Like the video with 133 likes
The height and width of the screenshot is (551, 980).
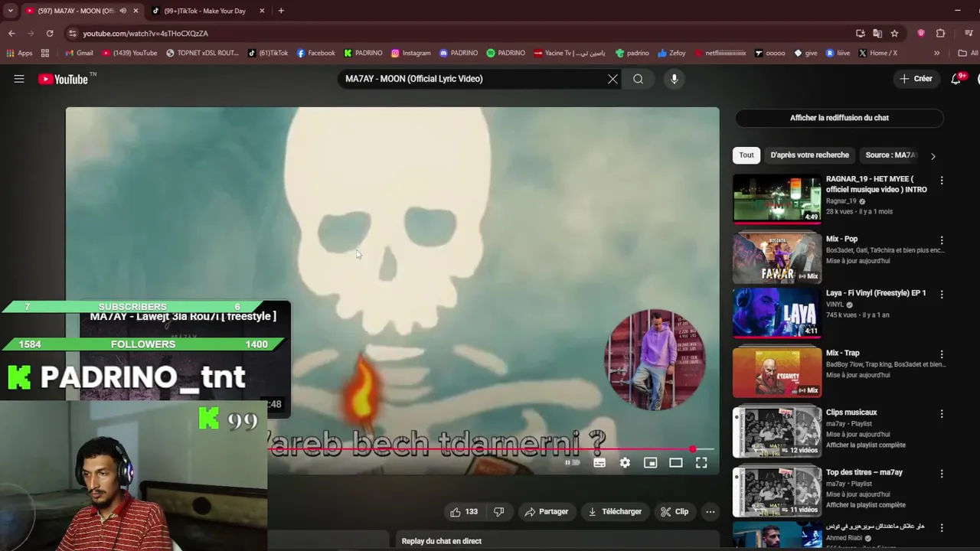(464, 512)
